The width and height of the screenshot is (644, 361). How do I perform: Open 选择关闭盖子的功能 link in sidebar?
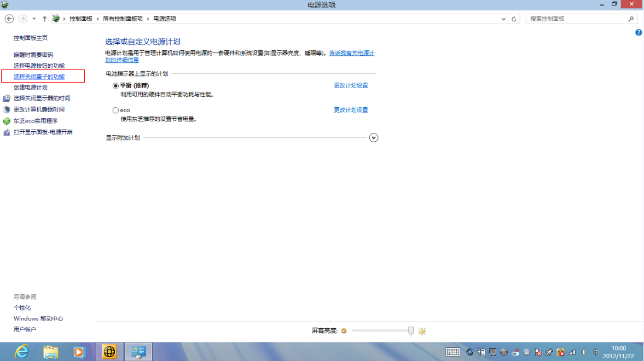coord(39,77)
